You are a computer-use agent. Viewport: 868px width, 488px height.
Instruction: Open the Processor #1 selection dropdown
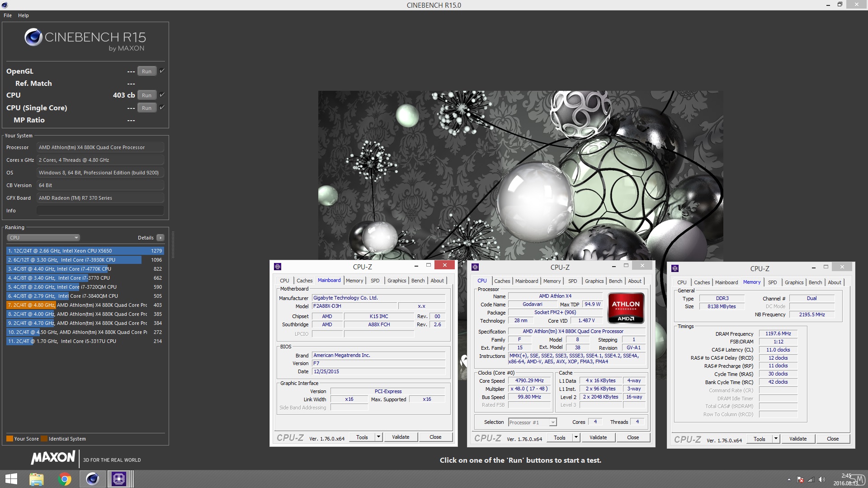point(532,422)
